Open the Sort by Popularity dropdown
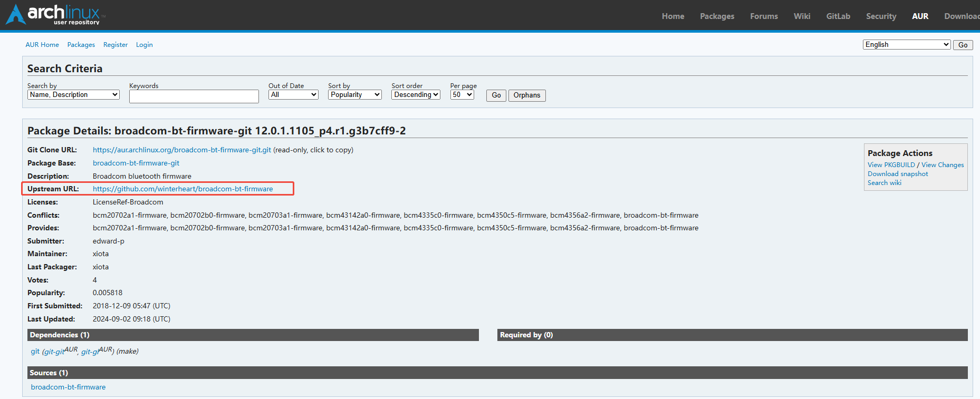Image resolution: width=980 pixels, height=399 pixels. click(x=354, y=95)
